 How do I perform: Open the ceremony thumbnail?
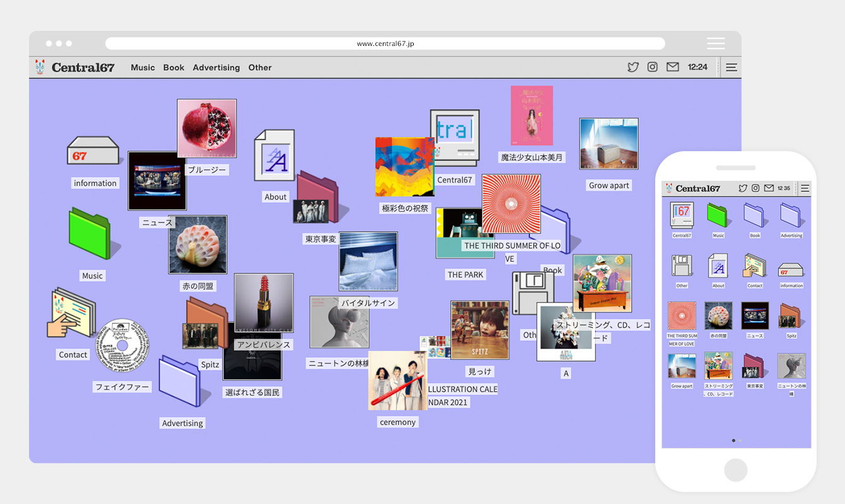click(397, 381)
